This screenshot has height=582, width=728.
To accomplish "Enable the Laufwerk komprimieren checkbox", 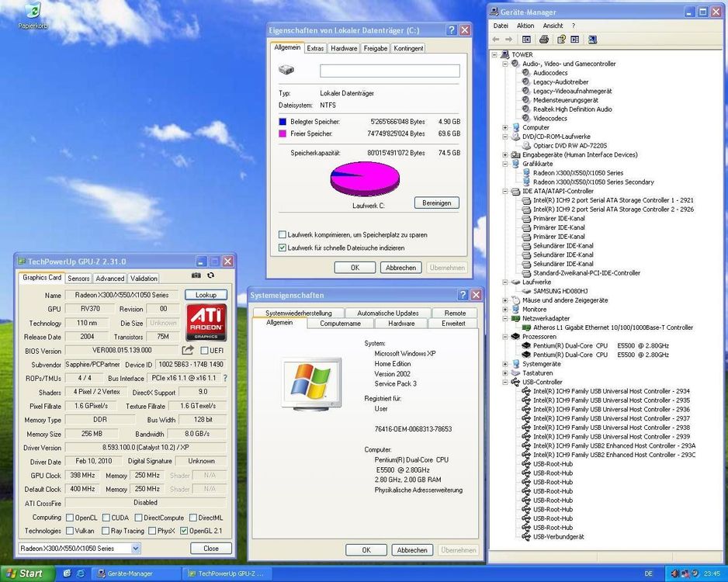I will pyautogui.click(x=283, y=234).
